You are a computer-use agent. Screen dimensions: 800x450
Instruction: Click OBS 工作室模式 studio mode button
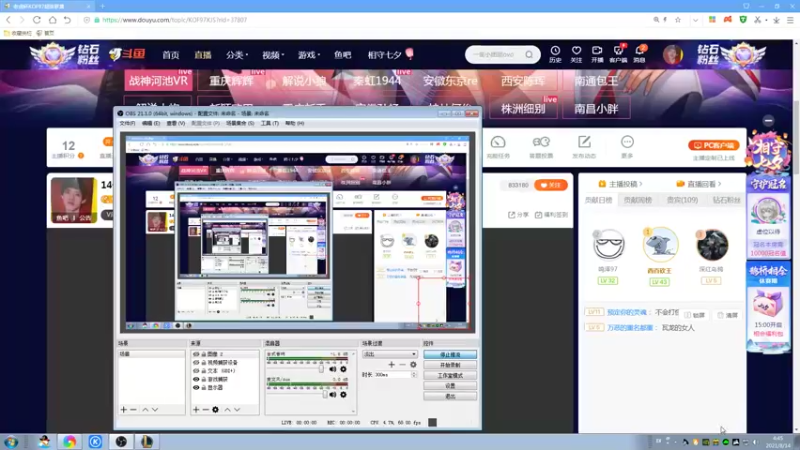click(450, 376)
